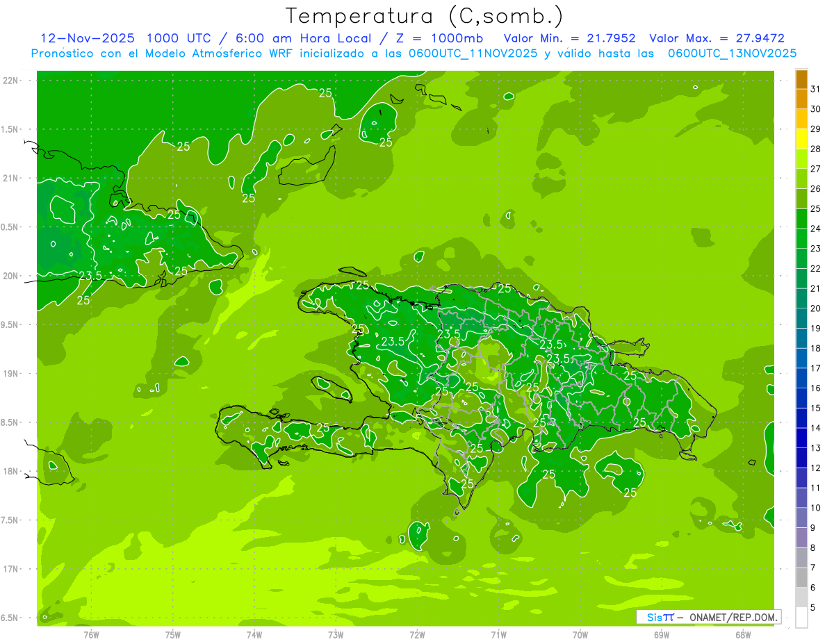Click the '21N' latitude axis label
834x644 pixels.
pyautogui.click(x=10, y=178)
